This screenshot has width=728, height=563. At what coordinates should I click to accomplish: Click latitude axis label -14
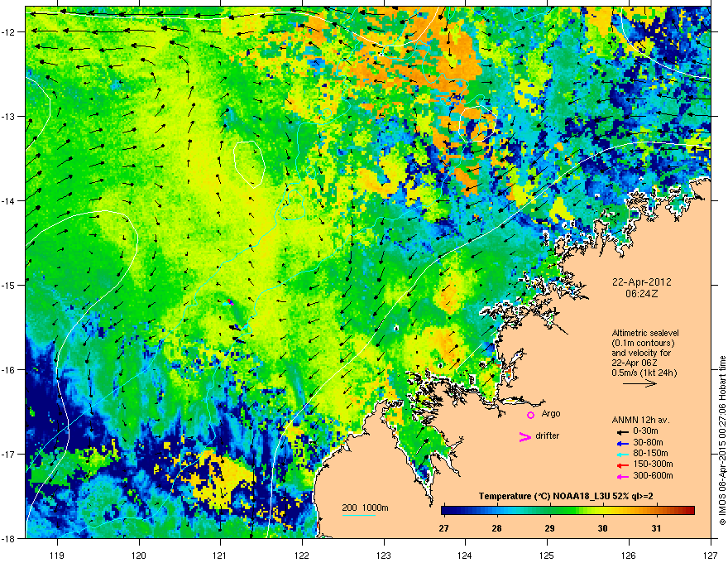pos(8,201)
